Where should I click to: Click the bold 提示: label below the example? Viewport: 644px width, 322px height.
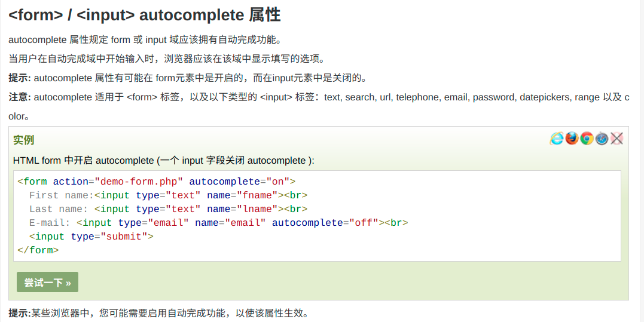(x=20, y=313)
